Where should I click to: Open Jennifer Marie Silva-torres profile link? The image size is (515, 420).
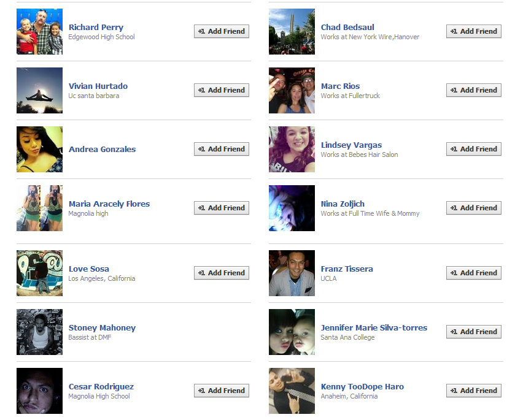pyautogui.click(x=374, y=328)
